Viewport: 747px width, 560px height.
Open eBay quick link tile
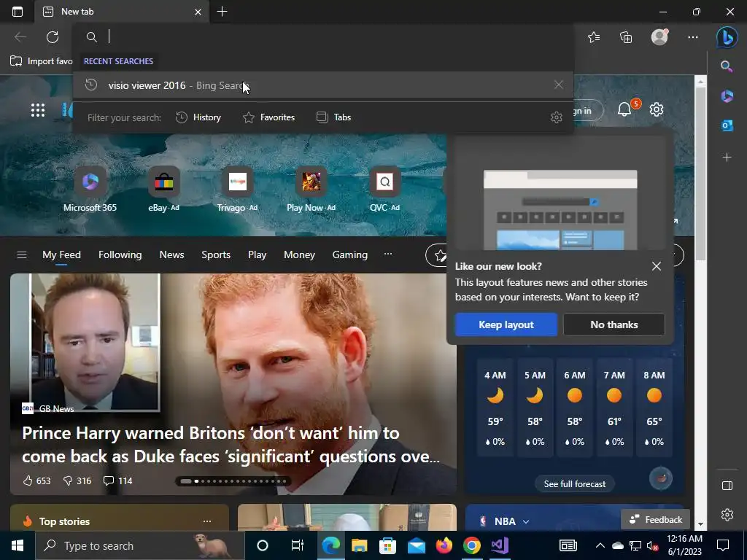(163, 189)
